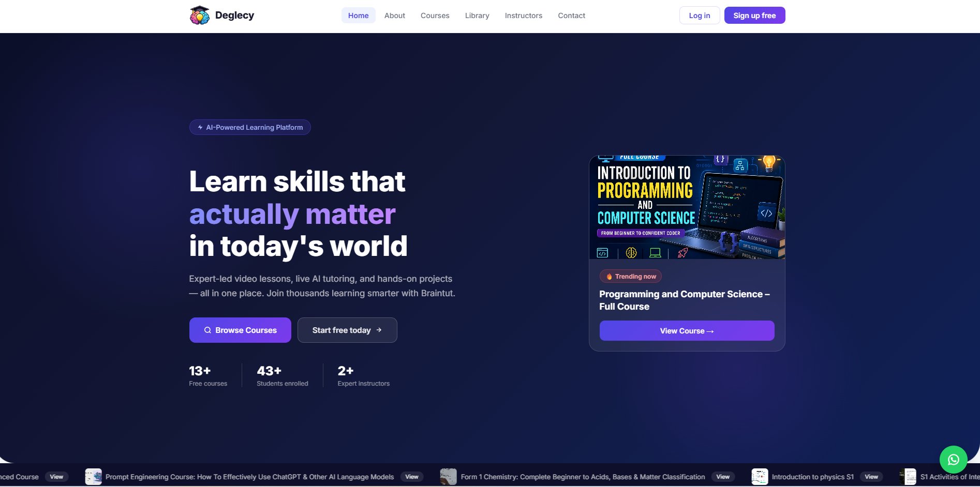
Task: Open the Courses menu item
Action: (x=435, y=16)
